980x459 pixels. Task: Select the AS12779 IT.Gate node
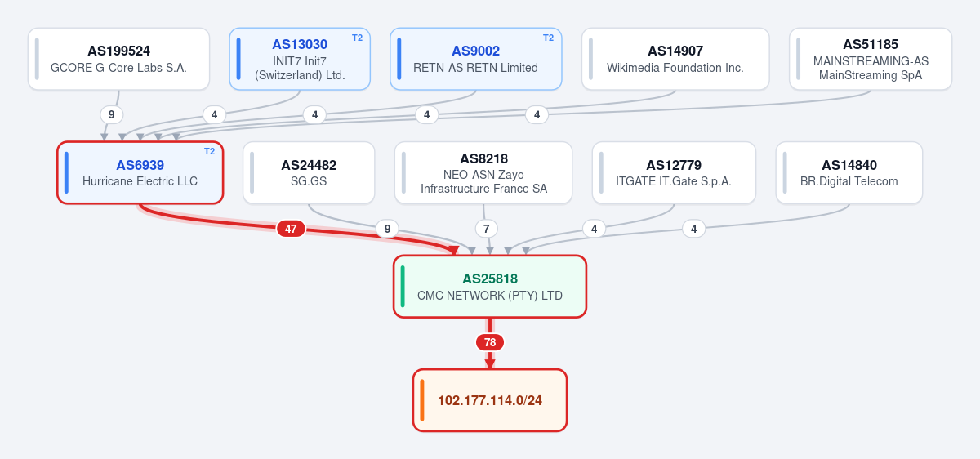[674, 172]
